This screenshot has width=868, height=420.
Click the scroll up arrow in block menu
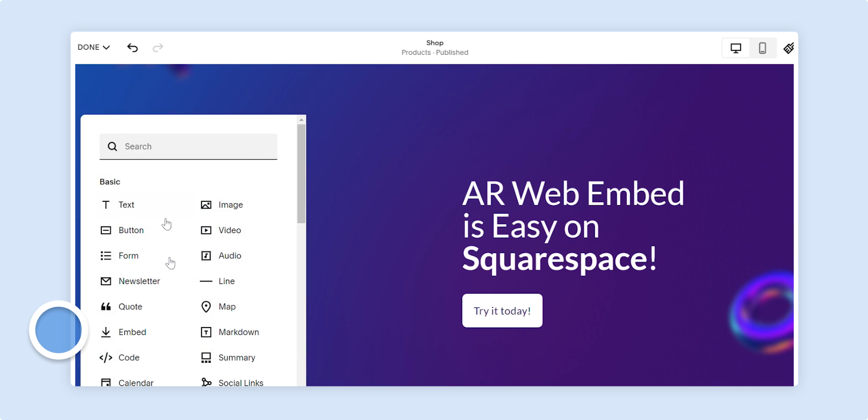(301, 120)
